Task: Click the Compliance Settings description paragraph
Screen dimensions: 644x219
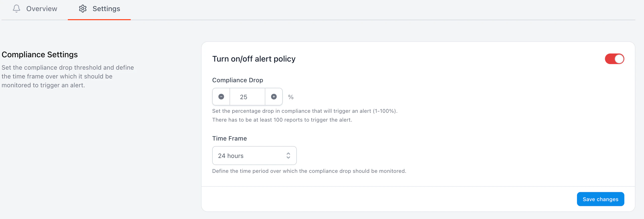Action: click(x=68, y=76)
